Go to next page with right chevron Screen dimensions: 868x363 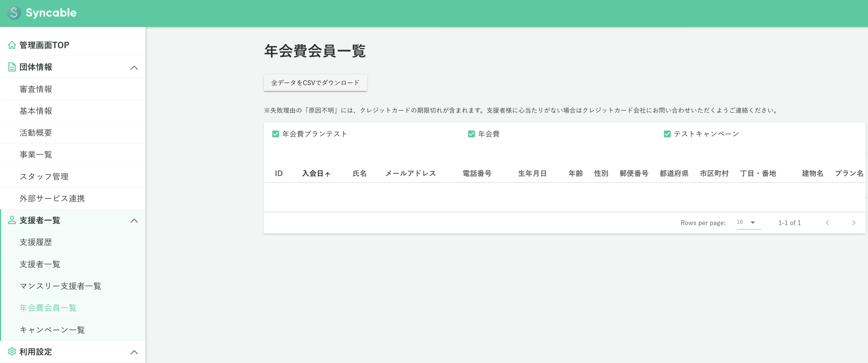(853, 223)
